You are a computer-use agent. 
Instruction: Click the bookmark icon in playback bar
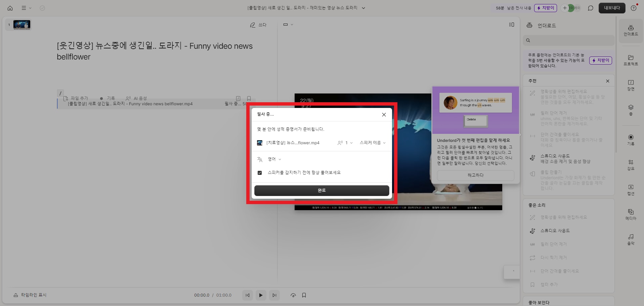point(304,295)
